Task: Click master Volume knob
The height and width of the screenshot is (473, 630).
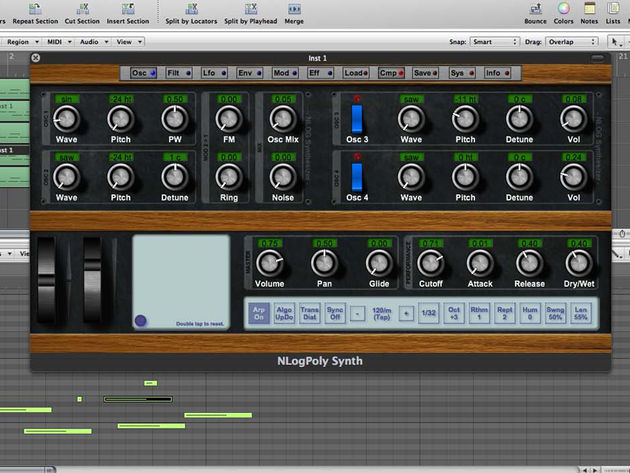Action: (270, 263)
